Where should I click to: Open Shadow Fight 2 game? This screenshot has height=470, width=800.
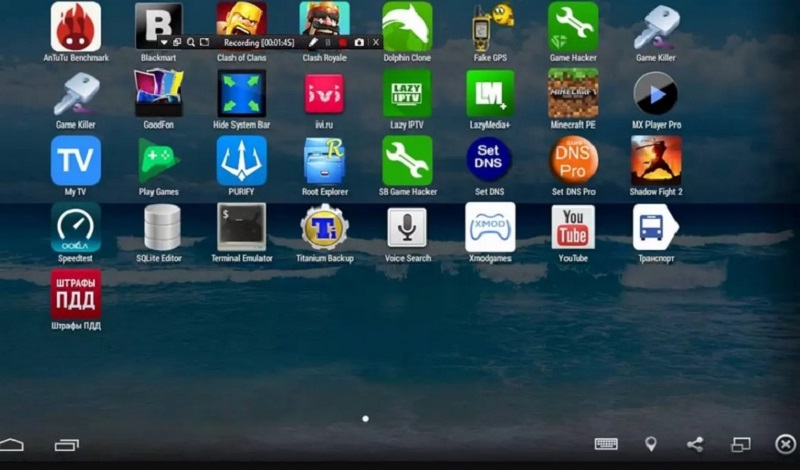coord(656,160)
